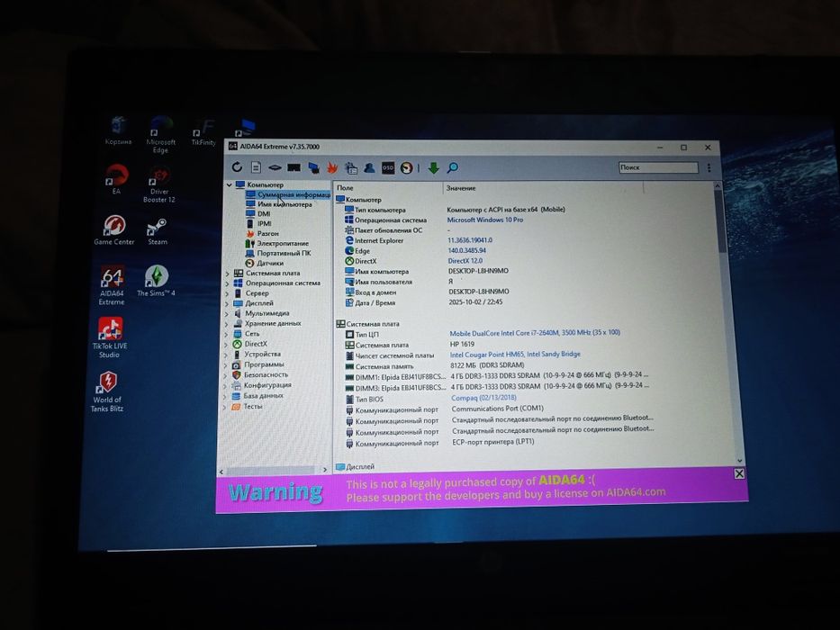Screen dimensions: 840x630
Task: Open the DirectX 12.0 value link
Action: pyautogui.click(x=465, y=261)
